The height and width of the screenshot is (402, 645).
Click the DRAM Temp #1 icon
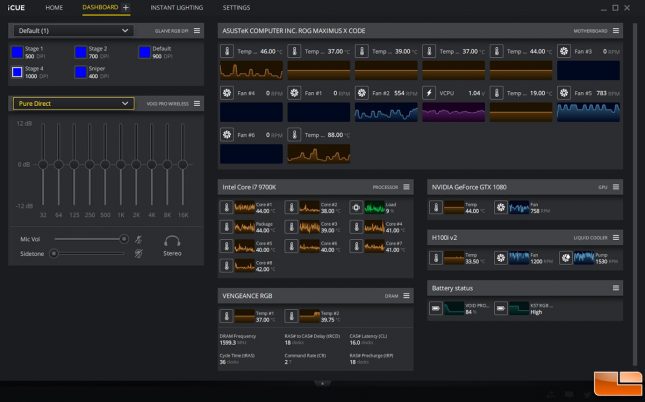pos(226,316)
